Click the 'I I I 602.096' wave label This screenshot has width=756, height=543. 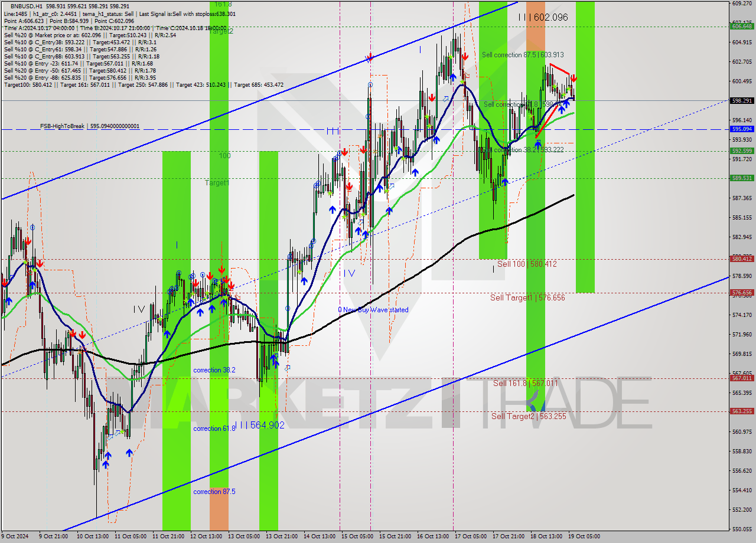543,18
